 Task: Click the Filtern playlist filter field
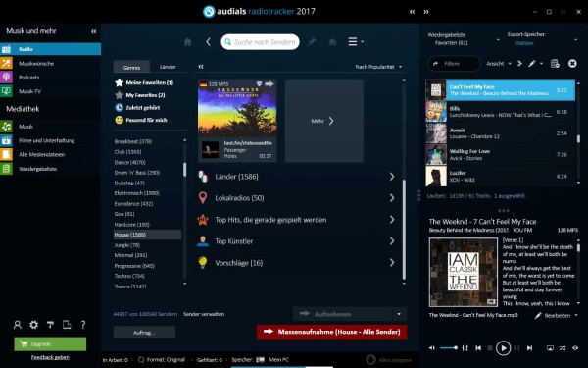tap(455, 64)
